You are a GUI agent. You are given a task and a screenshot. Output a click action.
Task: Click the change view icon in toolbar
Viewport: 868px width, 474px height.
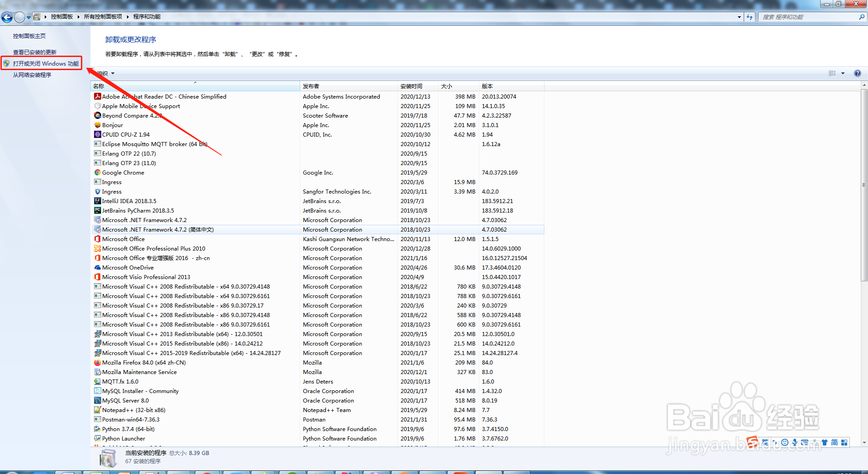tap(832, 73)
